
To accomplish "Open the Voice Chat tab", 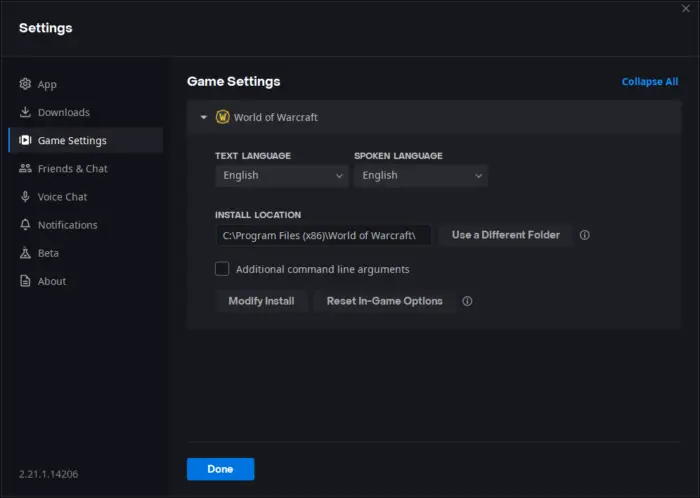I will coord(86,196).
